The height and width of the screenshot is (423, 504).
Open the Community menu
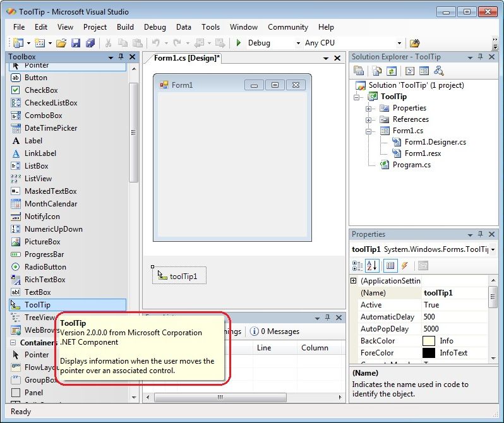click(288, 27)
